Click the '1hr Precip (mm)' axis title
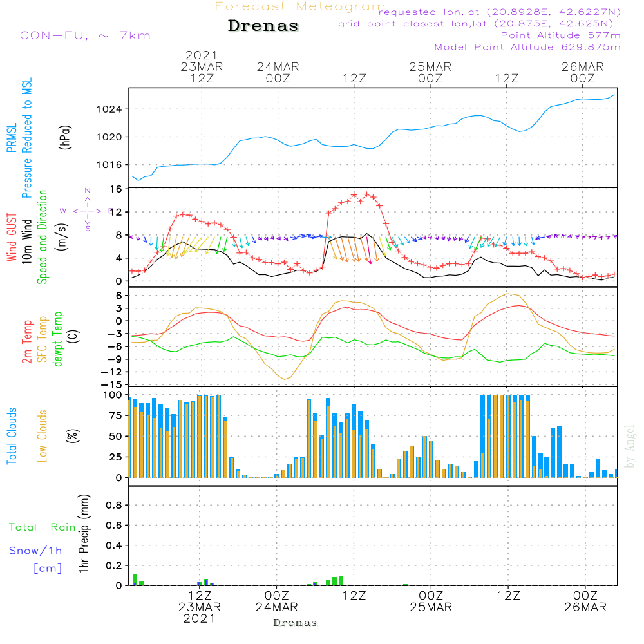 (83, 533)
